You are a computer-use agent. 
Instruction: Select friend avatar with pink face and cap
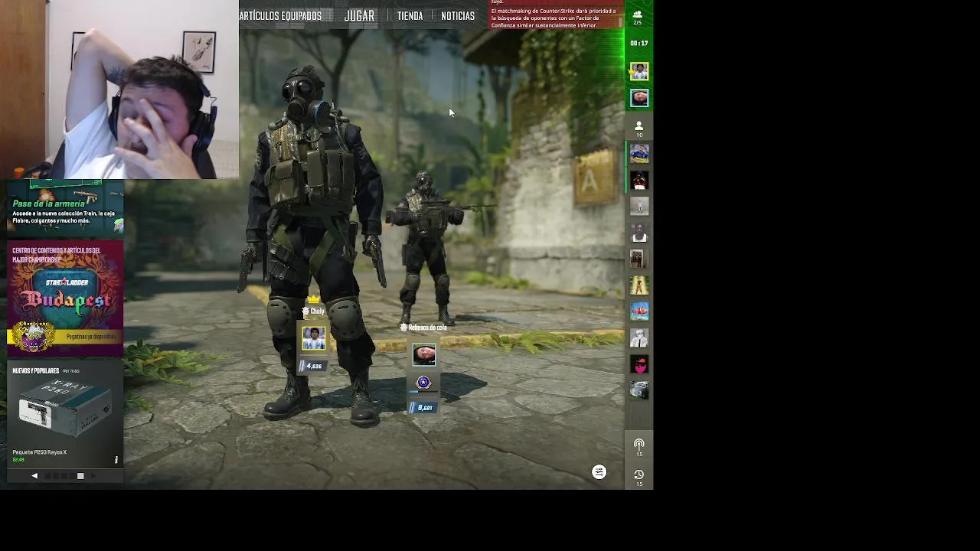(x=639, y=364)
